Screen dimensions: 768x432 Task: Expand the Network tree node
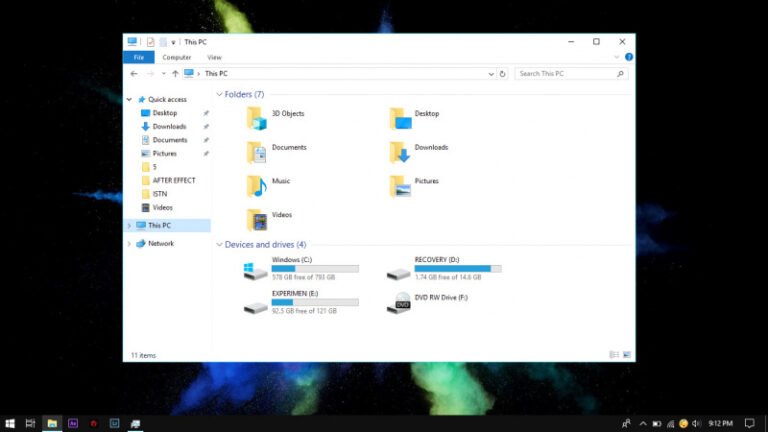[x=129, y=243]
